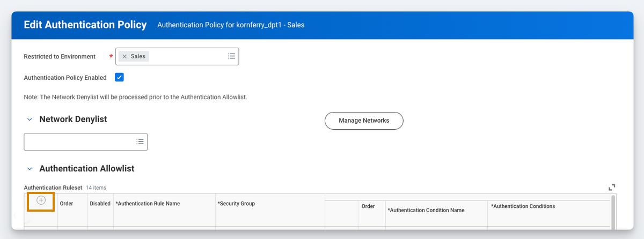Click the Disabled column header
The height and width of the screenshot is (239, 644).
[100, 204]
